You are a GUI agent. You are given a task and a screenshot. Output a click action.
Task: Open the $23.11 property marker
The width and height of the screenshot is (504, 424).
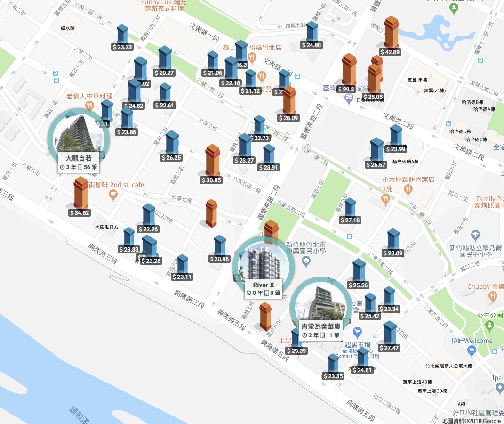[182, 267]
